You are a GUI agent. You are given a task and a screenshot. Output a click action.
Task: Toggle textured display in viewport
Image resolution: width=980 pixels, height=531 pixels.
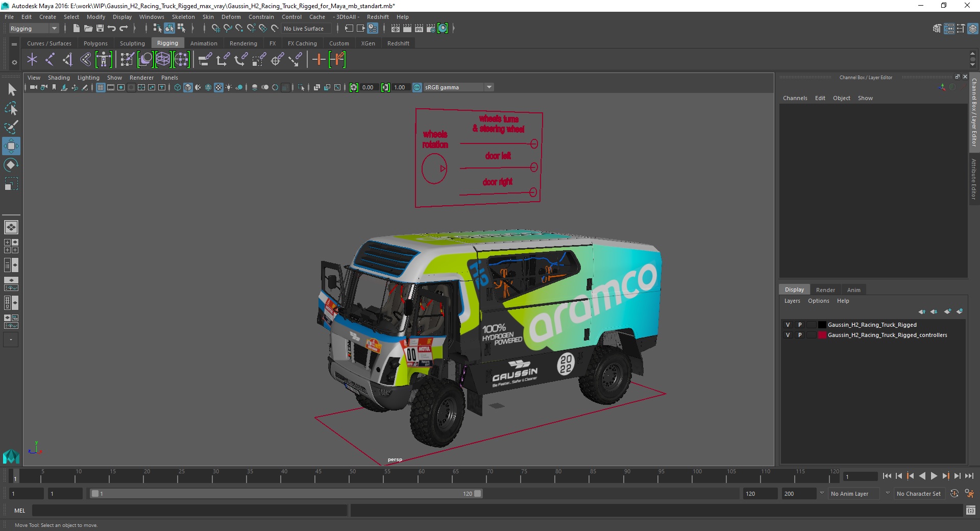click(218, 87)
